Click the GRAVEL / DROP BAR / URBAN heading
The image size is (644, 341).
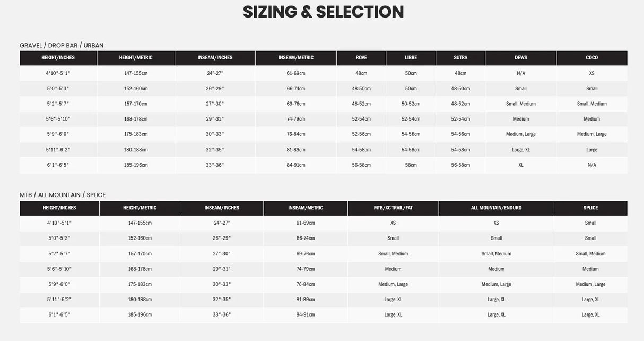[x=62, y=45]
